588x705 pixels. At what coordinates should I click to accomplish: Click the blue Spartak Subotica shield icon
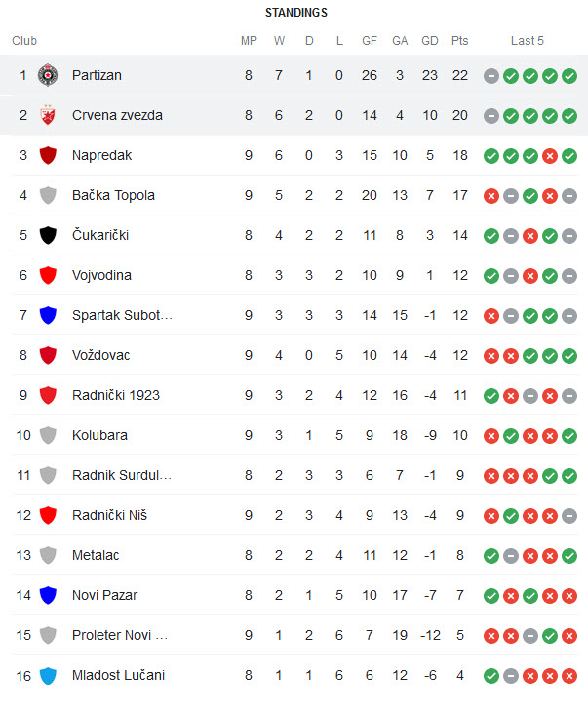point(48,315)
